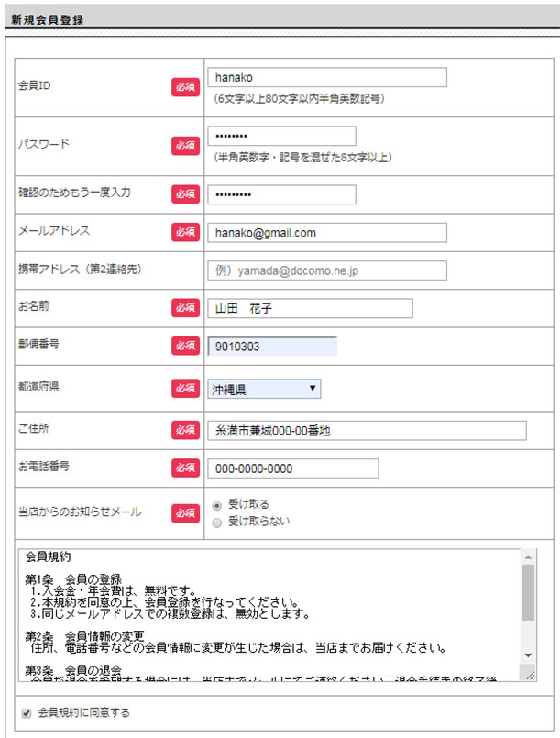Edit the メールアドレス field with hanako@gmail.com

click(327, 233)
